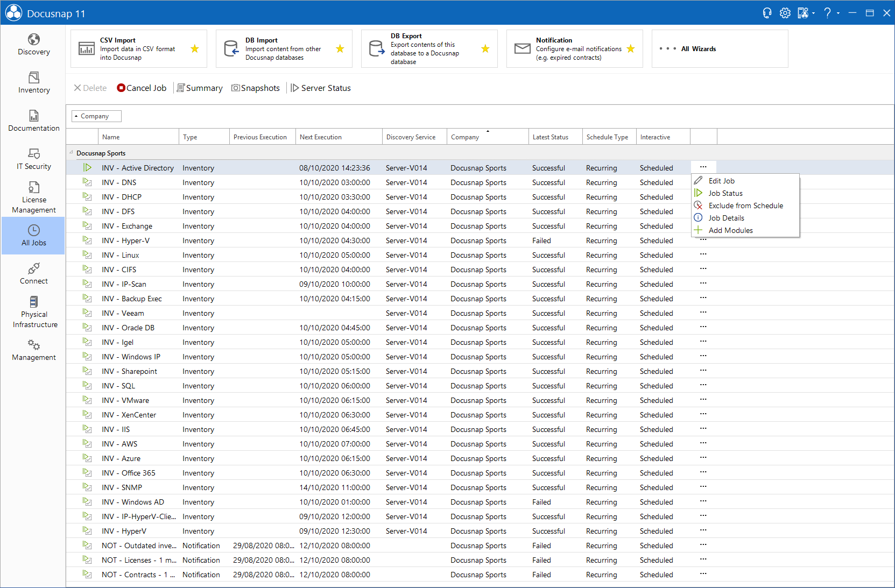
Task: Click the job icon of INV - Hyper-V
Action: 87,240
